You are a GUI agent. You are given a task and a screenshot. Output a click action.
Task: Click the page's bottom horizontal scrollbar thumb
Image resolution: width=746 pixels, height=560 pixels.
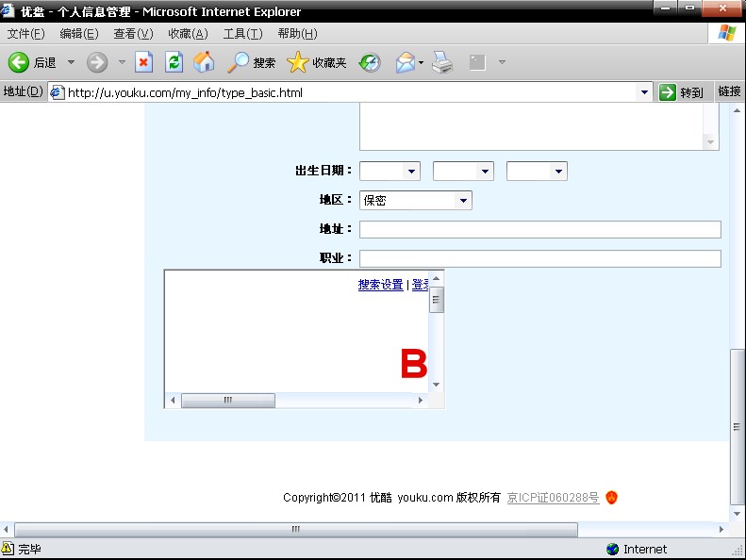tap(296, 529)
